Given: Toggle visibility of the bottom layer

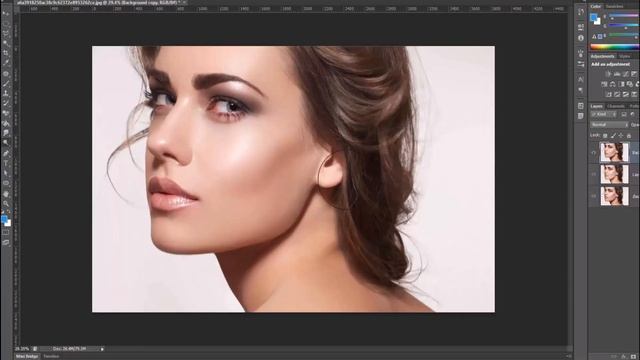Looking at the screenshot, I should 594,196.
